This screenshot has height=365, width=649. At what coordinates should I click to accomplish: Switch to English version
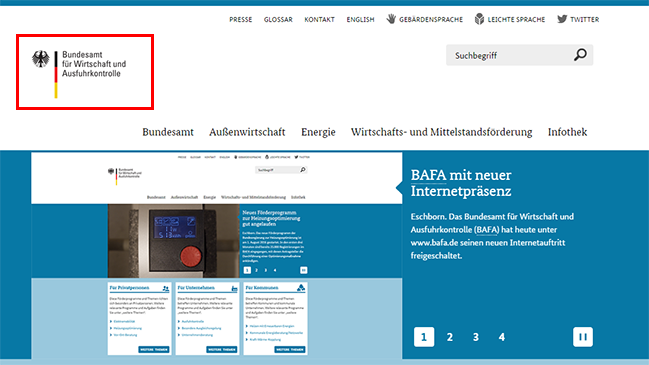pyautogui.click(x=360, y=19)
